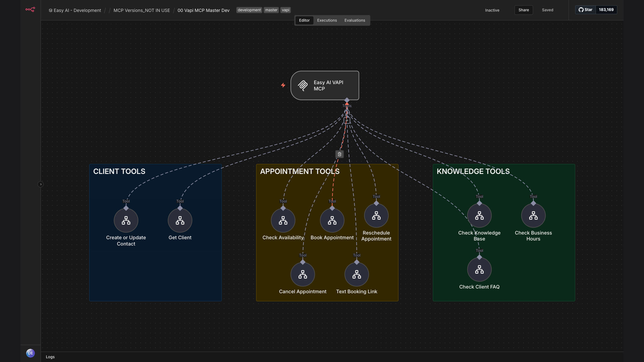The image size is (644, 362).
Task: Click the Saved status text
Action: (x=548, y=10)
